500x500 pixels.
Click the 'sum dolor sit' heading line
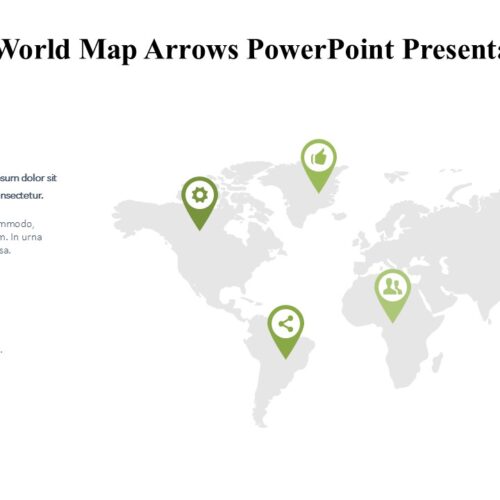pyautogui.click(x=28, y=178)
